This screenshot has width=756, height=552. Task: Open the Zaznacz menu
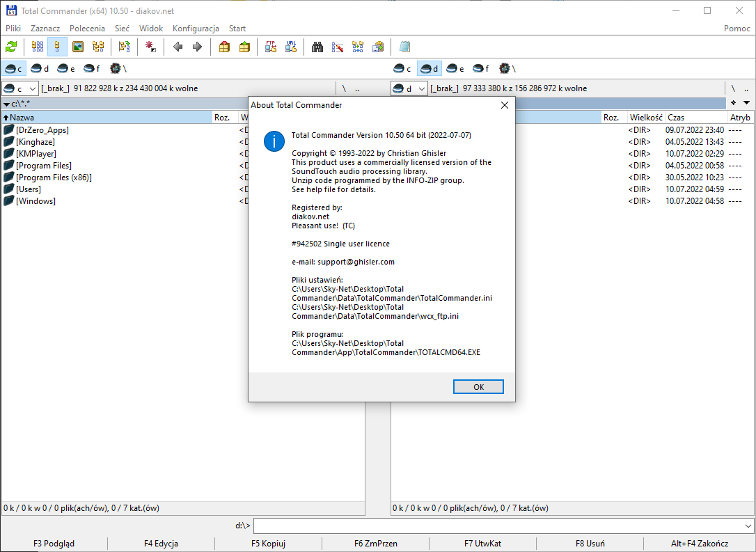(45, 29)
